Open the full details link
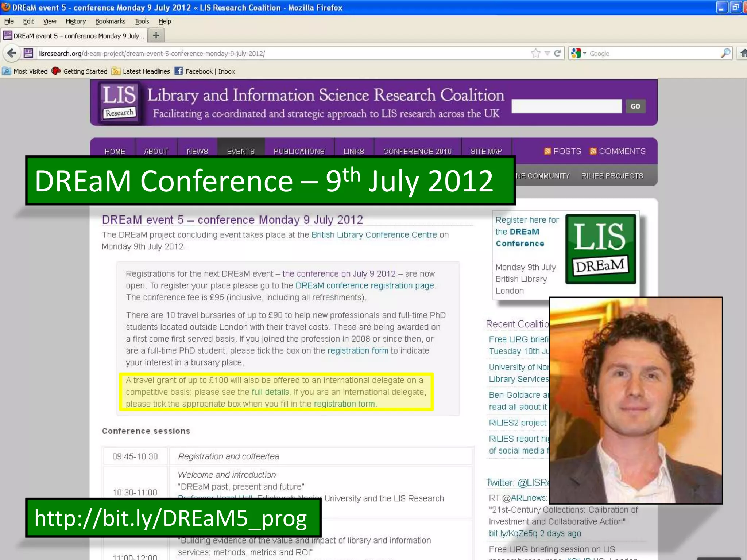Screen dimensions: 747x560 click(x=270, y=392)
